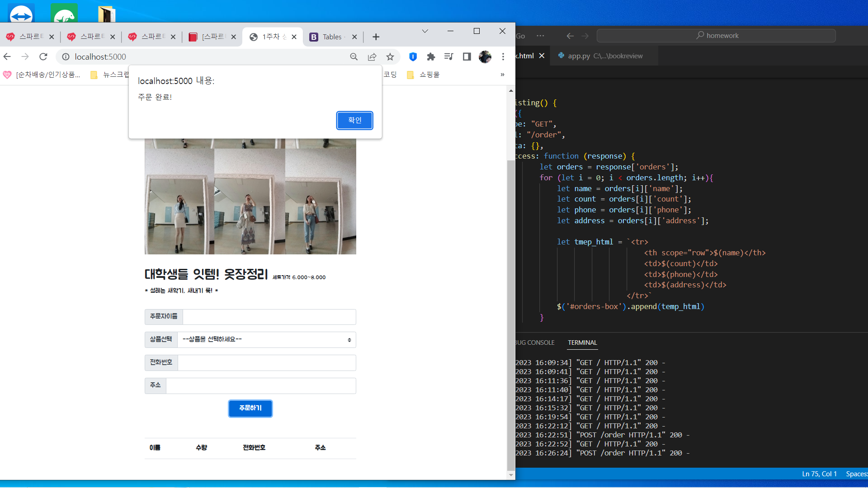The width and height of the screenshot is (868, 488).
Task: View site information icon in address bar
Action: 66,56
